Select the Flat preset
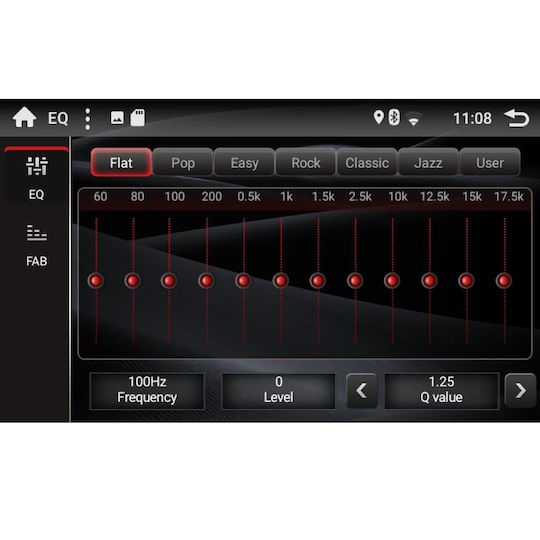 click(121, 163)
